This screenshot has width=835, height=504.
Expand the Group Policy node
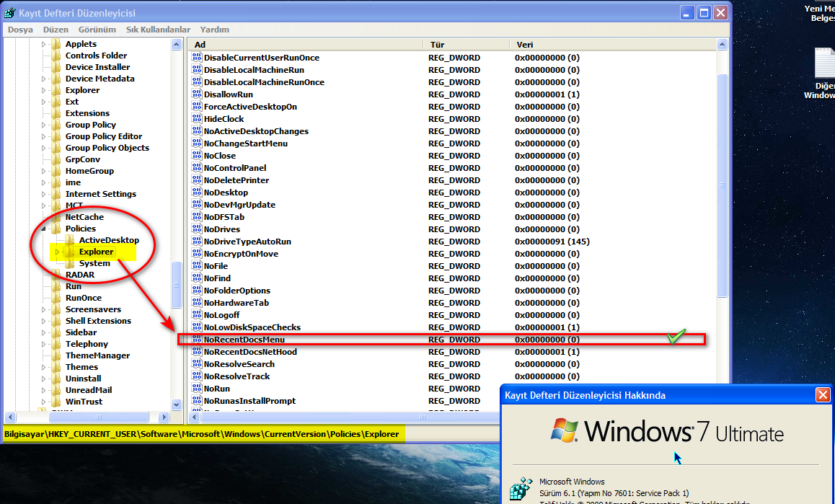(x=44, y=125)
